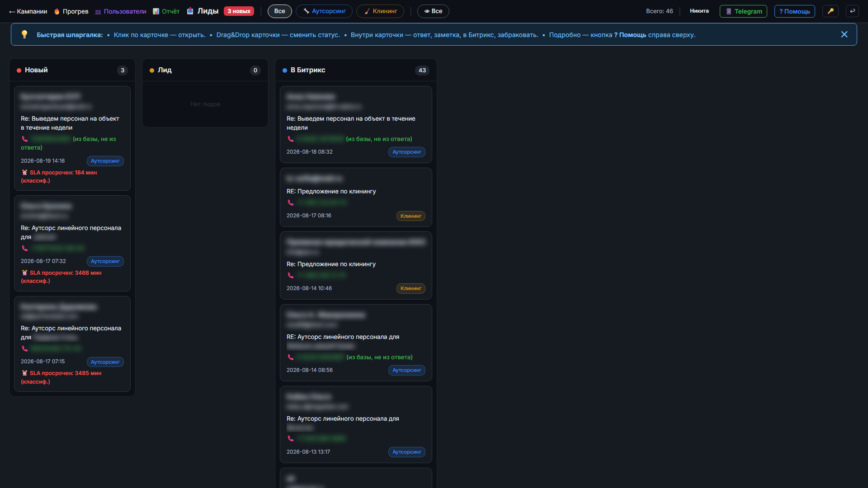Click Аутсорсинг tag on 2026-08-13 13:17 card

point(406,452)
